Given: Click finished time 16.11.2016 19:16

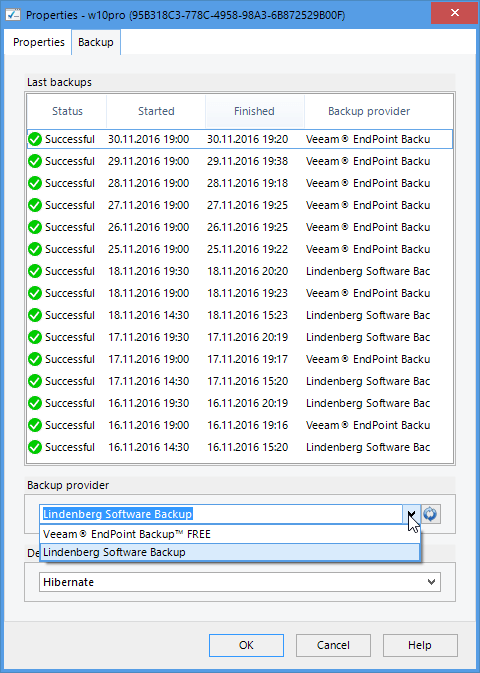Looking at the screenshot, I should [x=248, y=425].
